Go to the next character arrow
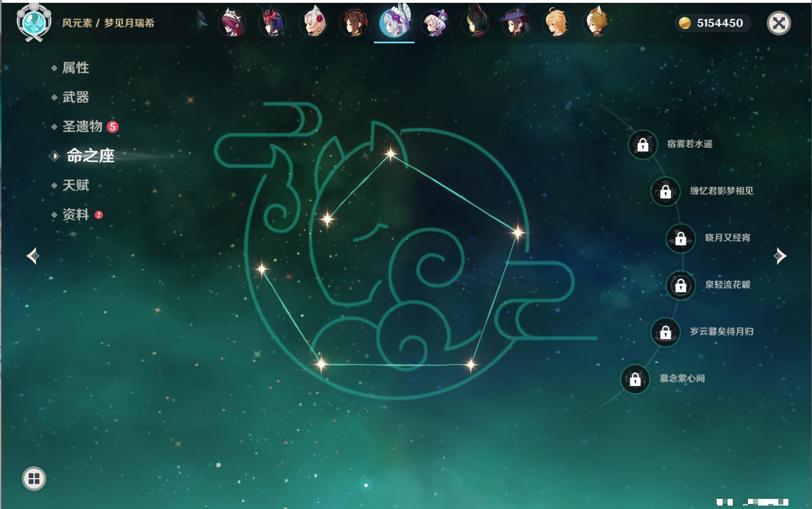 pos(780,256)
